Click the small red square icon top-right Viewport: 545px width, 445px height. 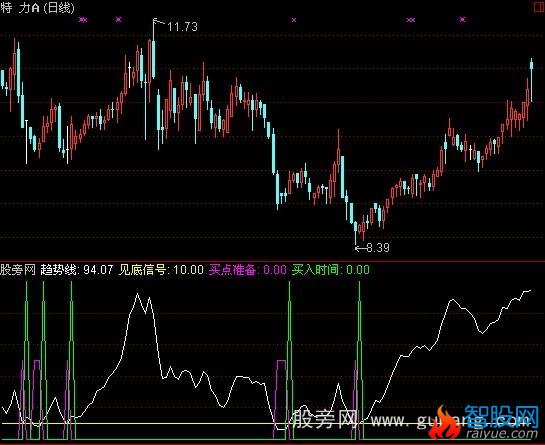[539, 8]
